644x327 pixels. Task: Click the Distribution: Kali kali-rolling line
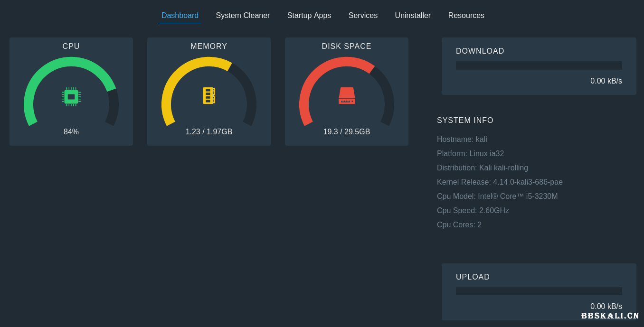pyautogui.click(x=482, y=168)
